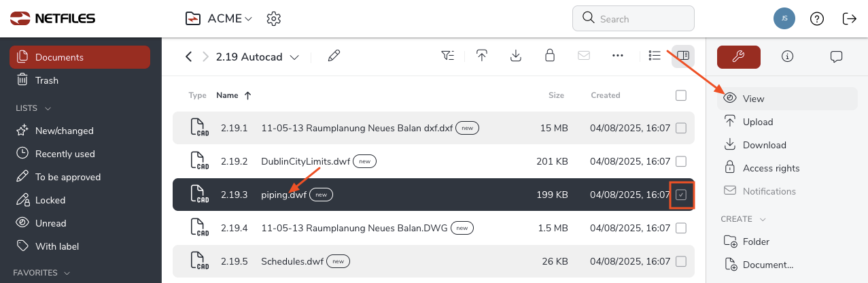The width and height of the screenshot is (868, 283).
Task: Expand the ACME data room dropdown
Action: 248,19
